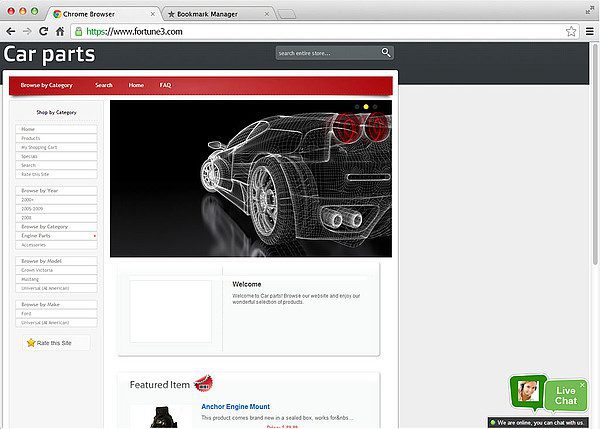This screenshot has height=429, width=600.
Task: Open the Chrome hamburger menu
Action: pyautogui.click(x=589, y=31)
